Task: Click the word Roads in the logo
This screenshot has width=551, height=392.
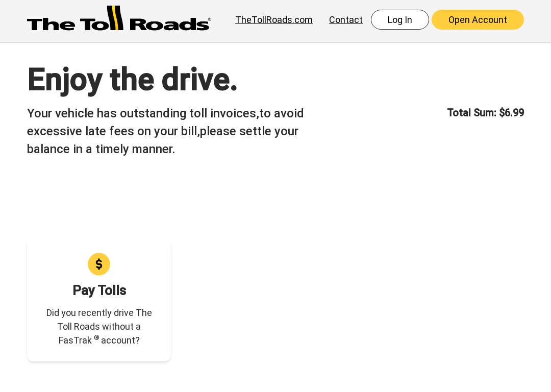Action: 169,24
